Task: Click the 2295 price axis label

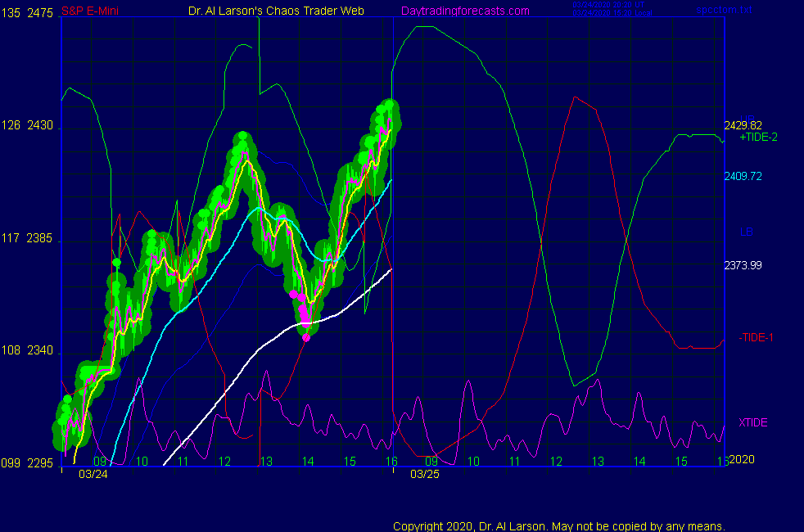Action: point(40,463)
